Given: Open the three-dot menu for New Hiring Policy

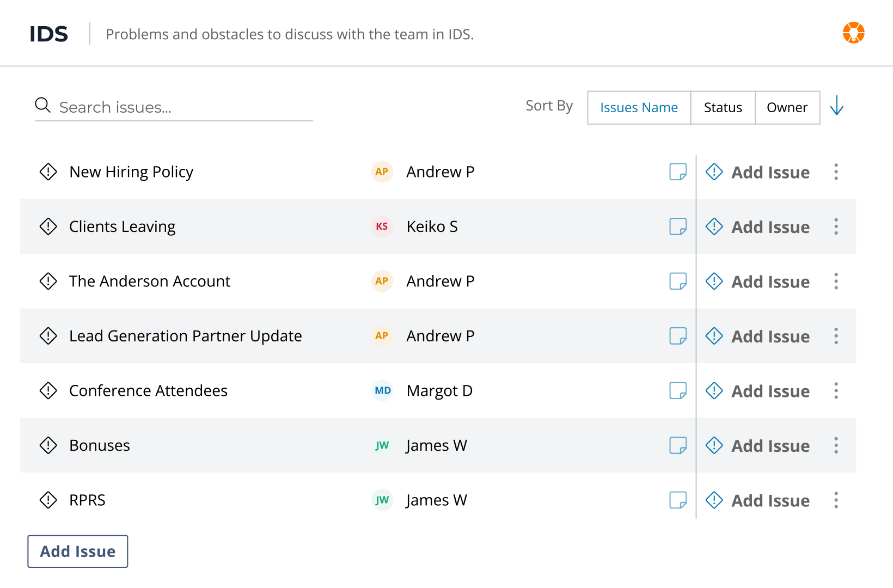Looking at the screenshot, I should click(x=836, y=172).
